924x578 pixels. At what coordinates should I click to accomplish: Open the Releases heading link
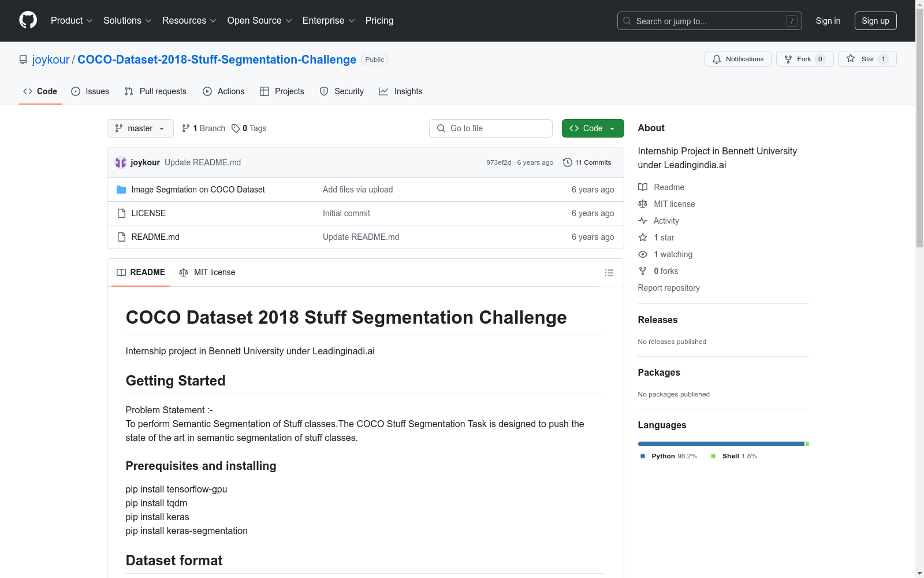tap(658, 320)
